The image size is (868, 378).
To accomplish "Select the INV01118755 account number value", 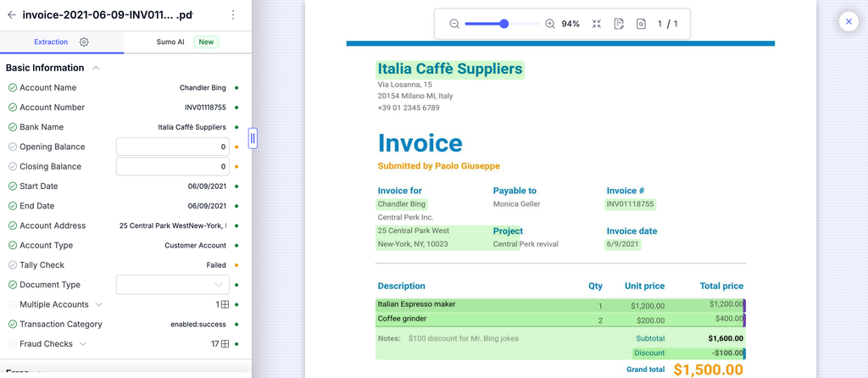I will coord(205,108).
